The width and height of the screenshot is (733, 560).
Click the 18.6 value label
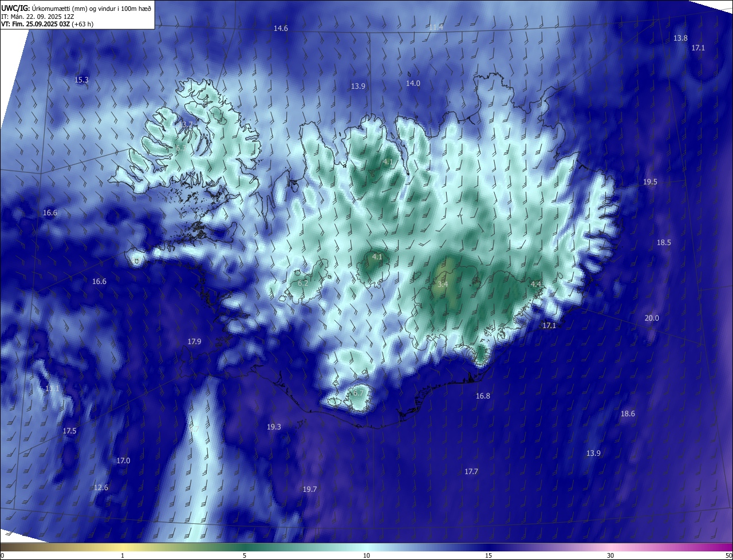pyautogui.click(x=628, y=413)
